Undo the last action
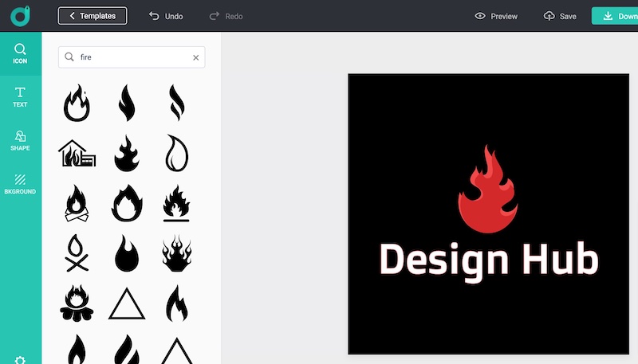Image resolution: width=638 pixels, height=364 pixels. 166,16
